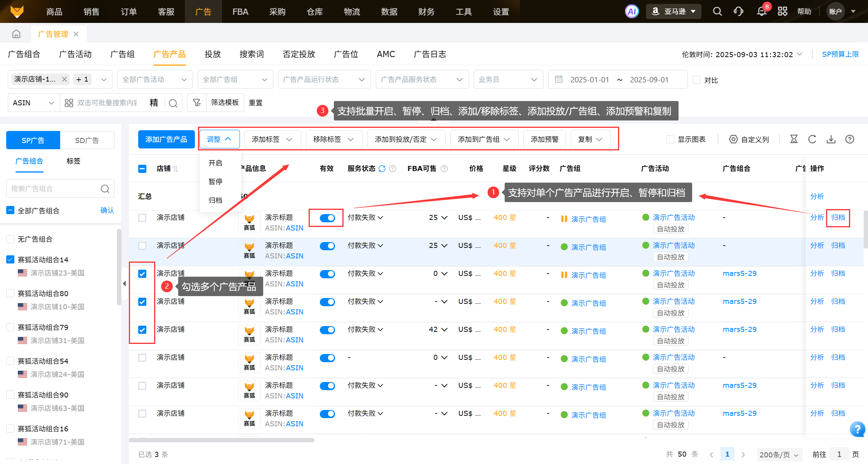This screenshot has width=868, height=464.
Task: Switch to the 搜索词 tab
Action: [252, 54]
